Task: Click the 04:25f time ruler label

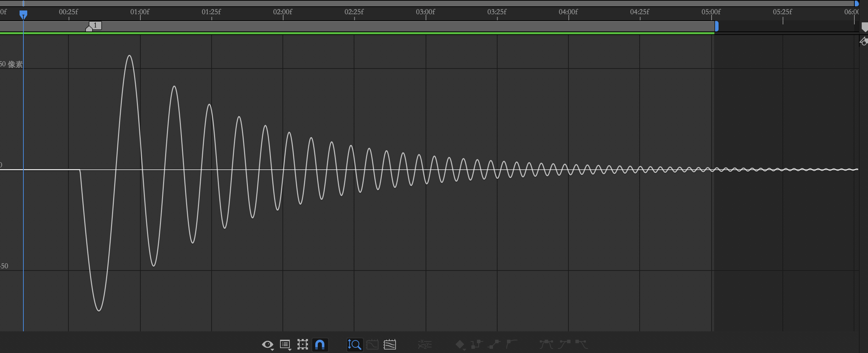Action: click(640, 12)
